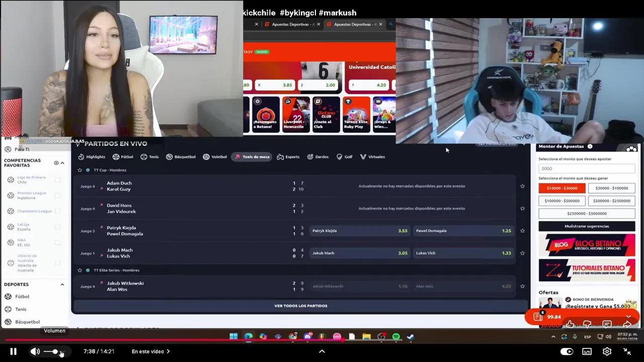Expand the up-chevron in the video controls
The image size is (644, 362).
coord(322,351)
